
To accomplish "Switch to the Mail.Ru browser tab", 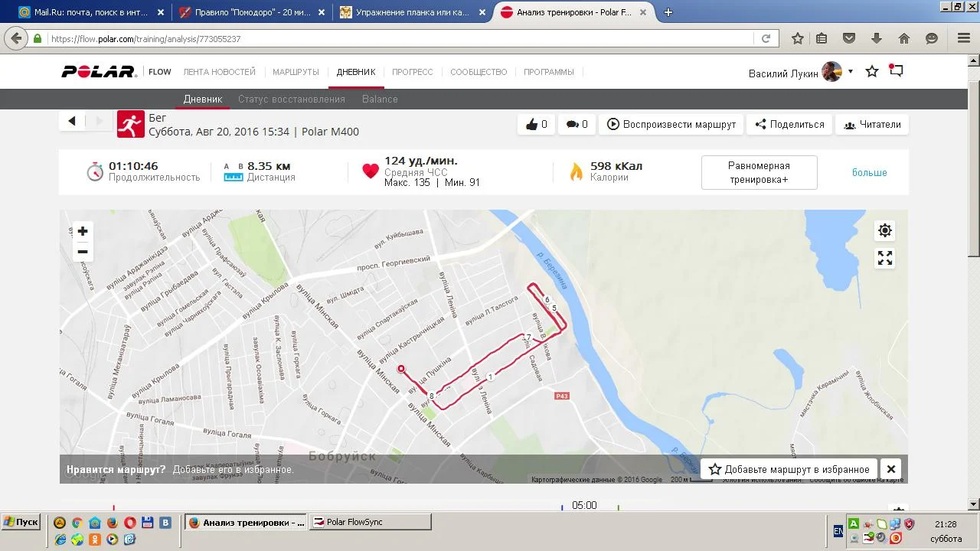I will 90,12.
